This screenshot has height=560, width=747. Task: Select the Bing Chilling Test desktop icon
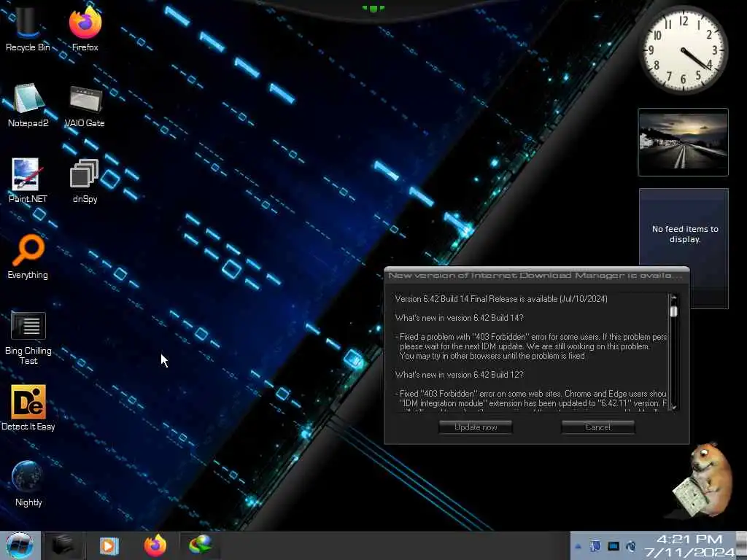click(28, 337)
